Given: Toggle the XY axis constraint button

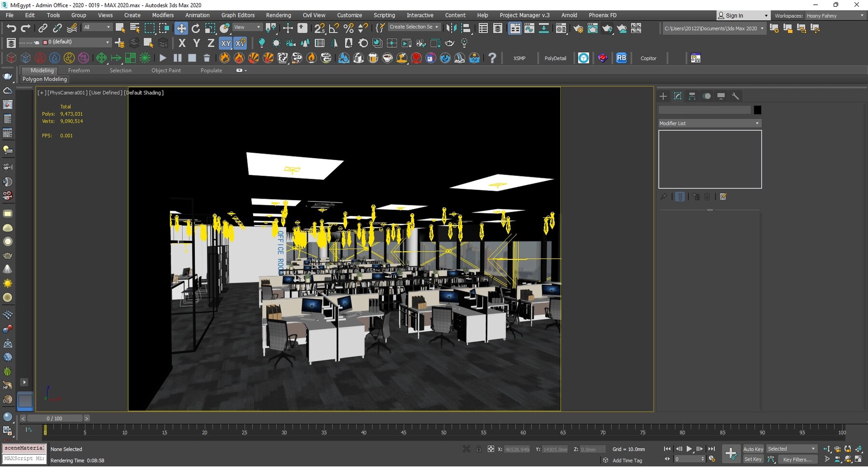Looking at the screenshot, I should (225, 43).
